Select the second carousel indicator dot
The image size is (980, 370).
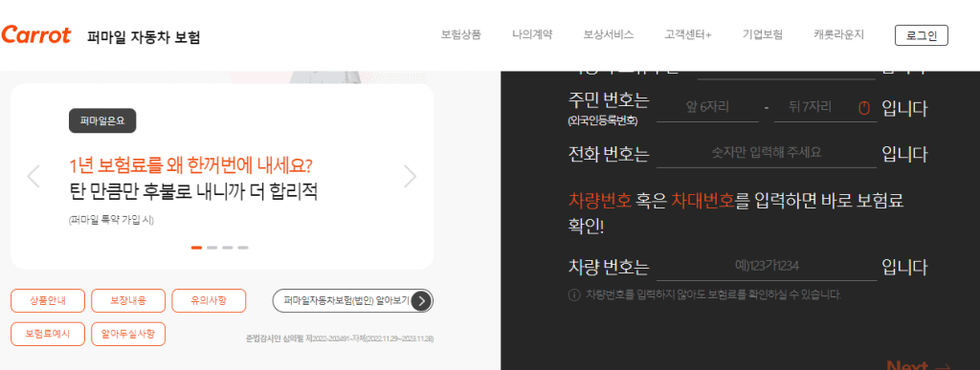[x=212, y=248]
